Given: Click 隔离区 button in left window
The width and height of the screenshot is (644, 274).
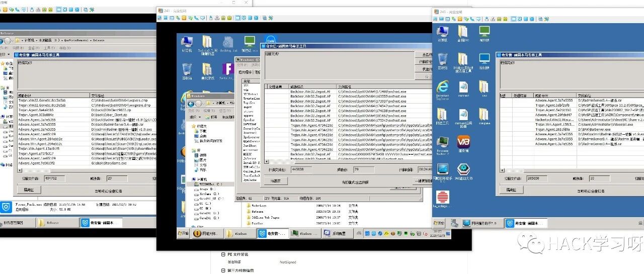Looking at the screenshot, I should (x=29, y=190).
